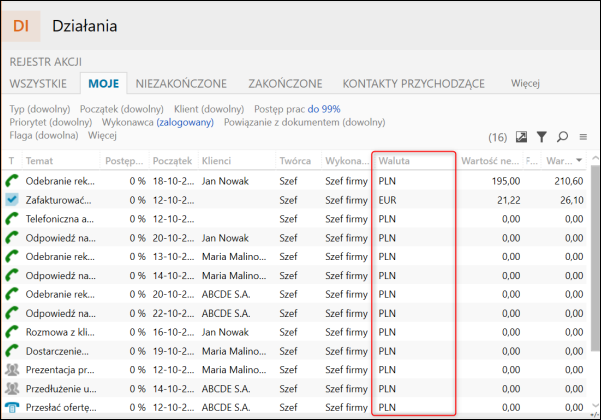
Task: Click the 18-10-2... date cell
Action: tap(173, 181)
